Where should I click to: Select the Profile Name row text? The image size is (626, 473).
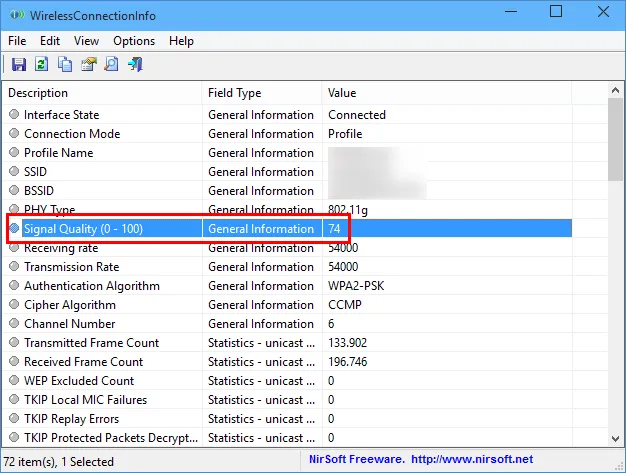(x=58, y=153)
